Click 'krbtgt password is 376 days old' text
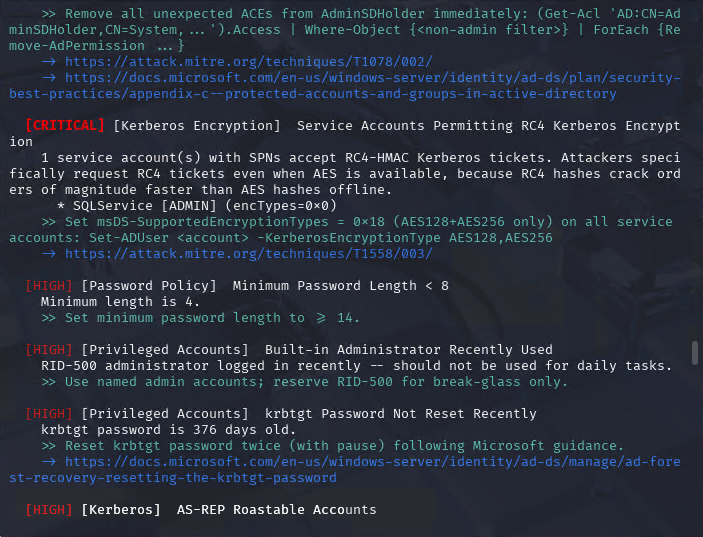 (168, 430)
